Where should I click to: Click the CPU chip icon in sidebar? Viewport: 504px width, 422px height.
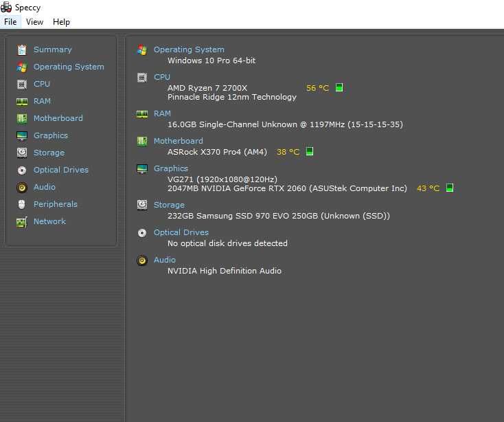pos(22,85)
